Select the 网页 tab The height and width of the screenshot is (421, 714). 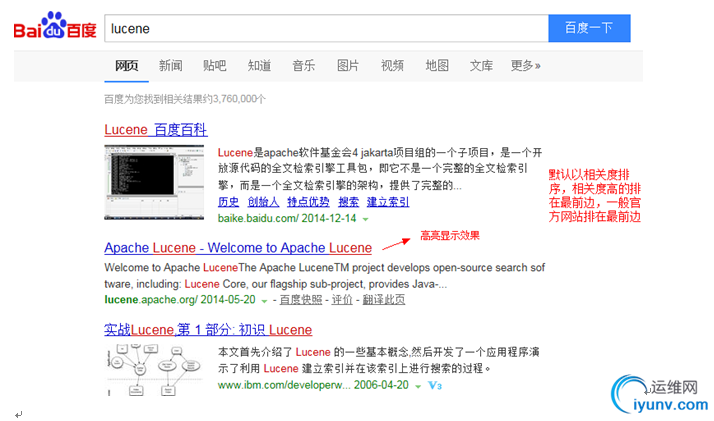coord(127,66)
